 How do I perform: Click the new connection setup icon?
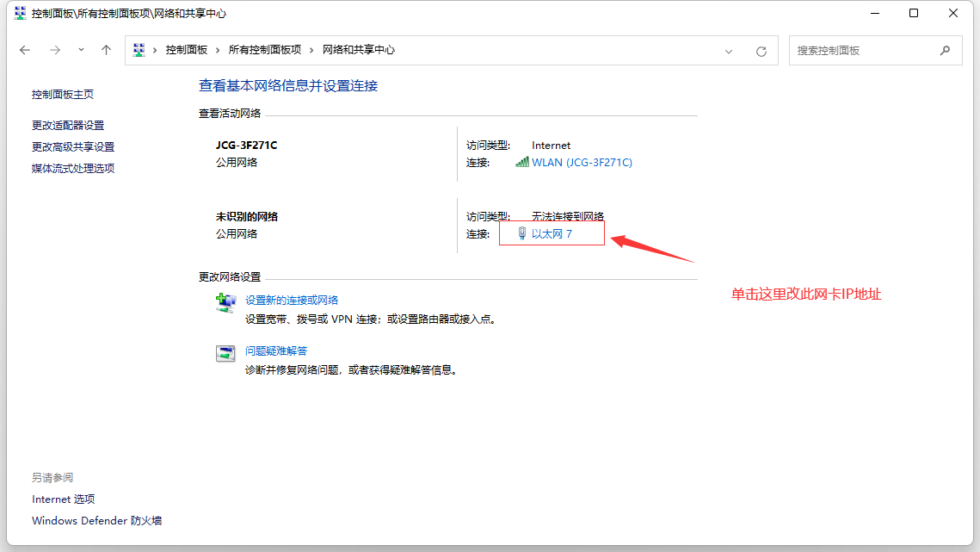(x=225, y=301)
